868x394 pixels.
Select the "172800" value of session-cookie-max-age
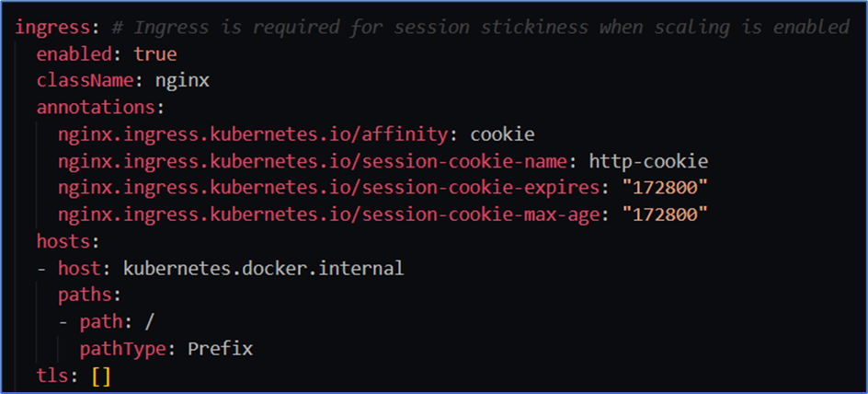click(x=665, y=215)
